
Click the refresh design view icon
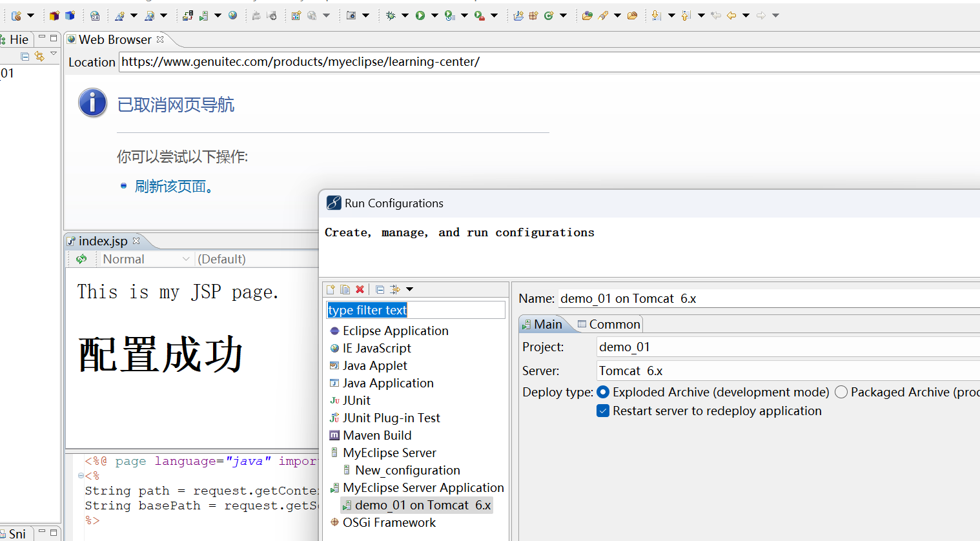click(81, 259)
